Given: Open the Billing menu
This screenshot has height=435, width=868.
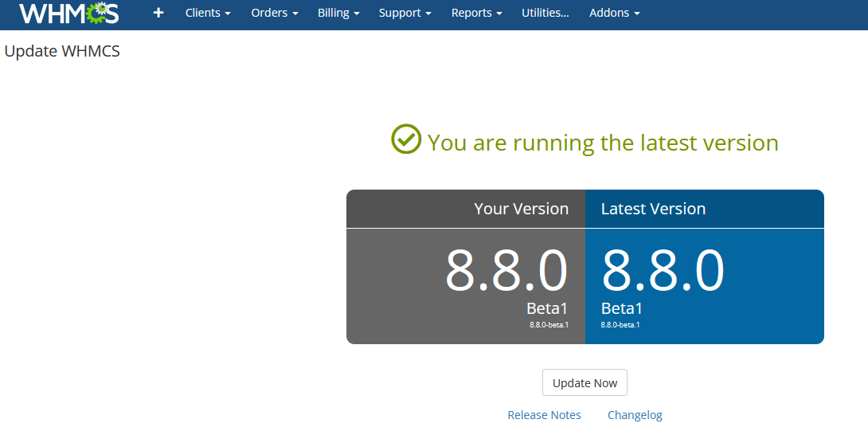Looking at the screenshot, I should (338, 13).
